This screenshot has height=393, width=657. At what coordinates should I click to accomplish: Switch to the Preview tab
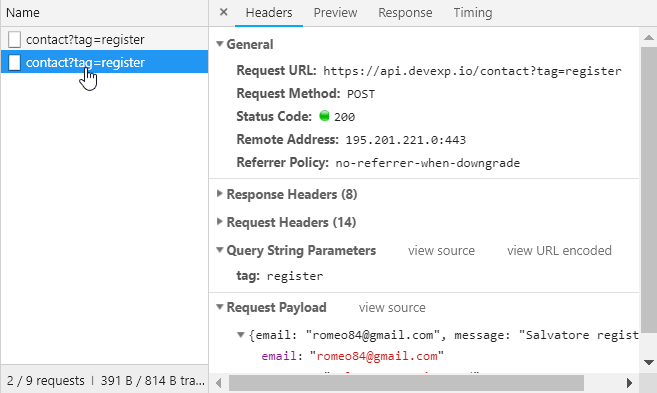point(335,13)
